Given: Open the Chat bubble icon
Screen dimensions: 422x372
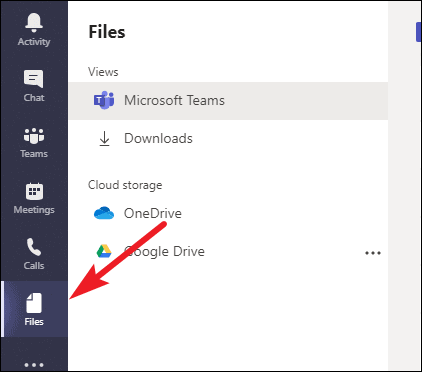Looking at the screenshot, I should (x=34, y=79).
